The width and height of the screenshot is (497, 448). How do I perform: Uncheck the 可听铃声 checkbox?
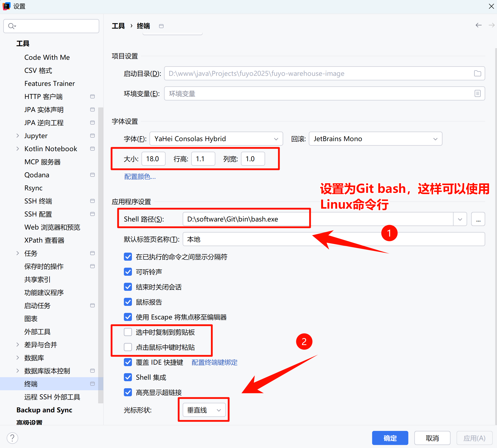128,272
